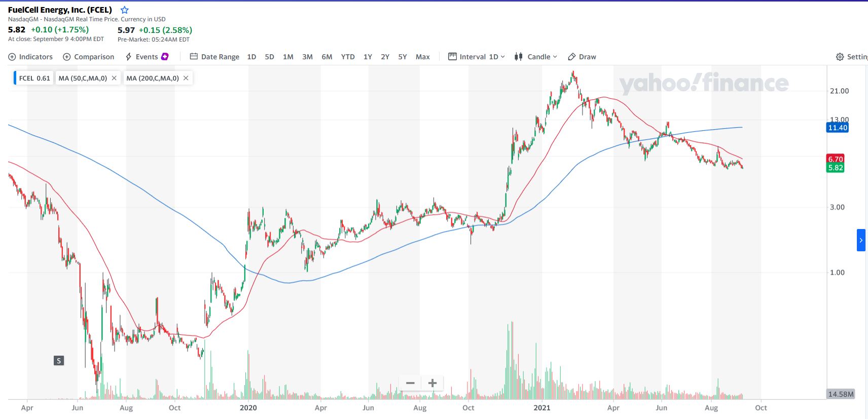
Task: Select the Max date range
Action: 422,57
